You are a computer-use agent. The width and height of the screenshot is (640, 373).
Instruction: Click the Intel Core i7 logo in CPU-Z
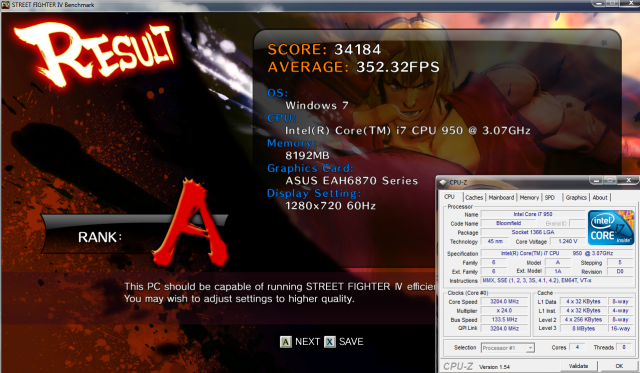611,228
